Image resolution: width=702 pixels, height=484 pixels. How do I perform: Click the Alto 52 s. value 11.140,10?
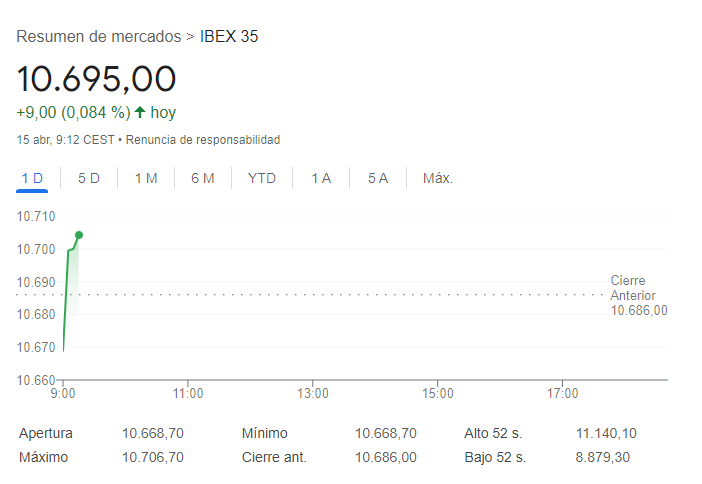pos(606,433)
